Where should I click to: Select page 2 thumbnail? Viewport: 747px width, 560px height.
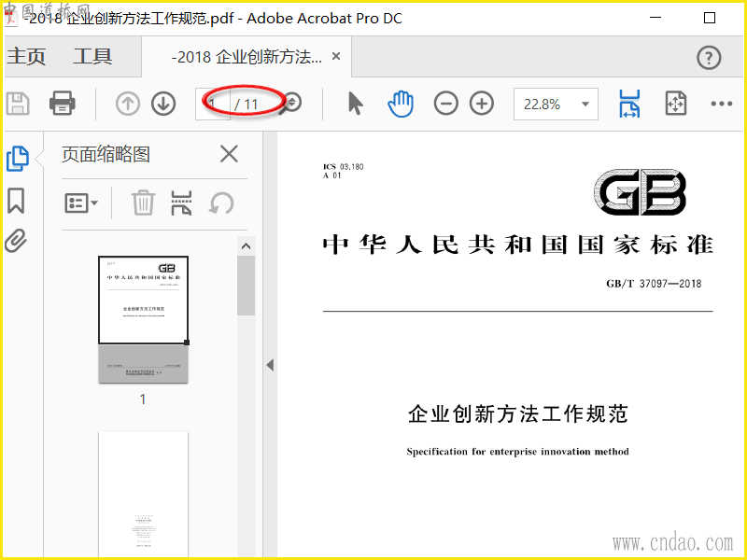click(x=143, y=494)
